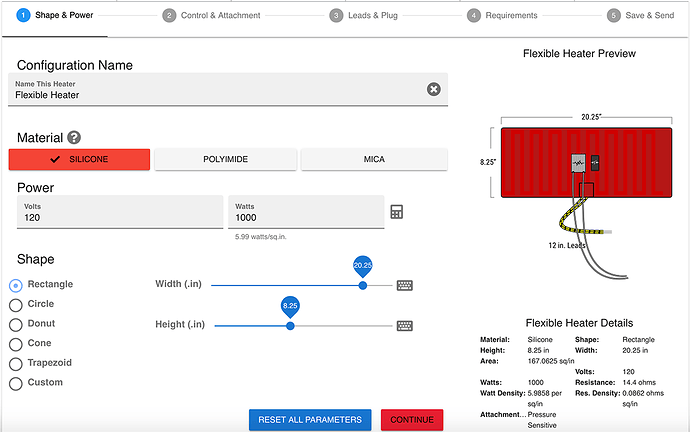Image resolution: width=690 pixels, height=432 pixels.
Task: Click the thermostat icon on heater preview
Action: (x=578, y=163)
